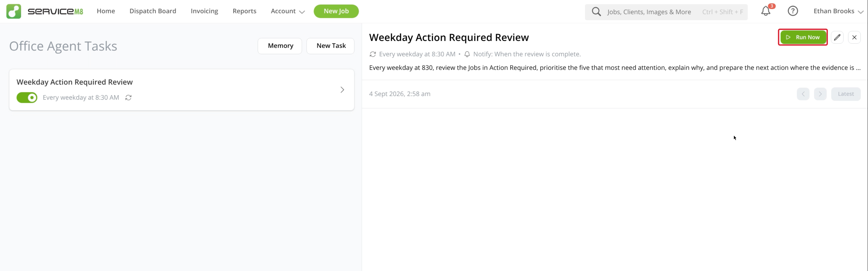
Task: Click the schedule icon beside panel's 'Every weekday'
Action: click(x=373, y=54)
